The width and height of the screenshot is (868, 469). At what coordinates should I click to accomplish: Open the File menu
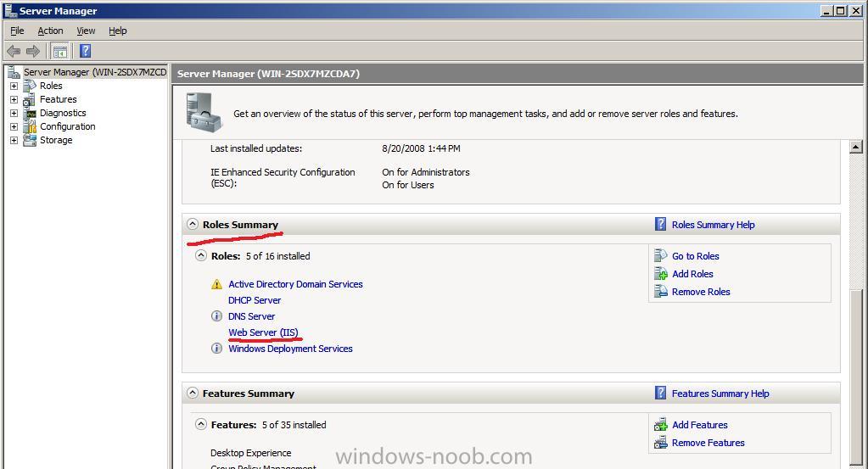coord(17,31)
